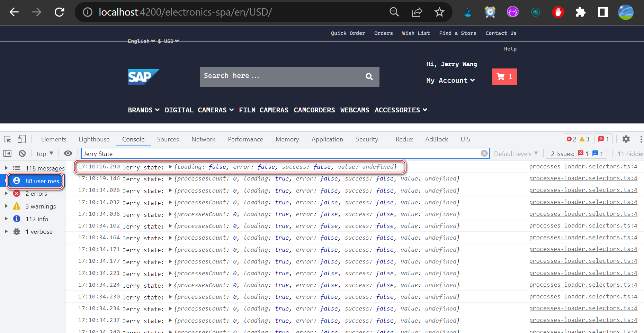Open the Wish List link
The image size is (644, 333).
click(416, 33)
